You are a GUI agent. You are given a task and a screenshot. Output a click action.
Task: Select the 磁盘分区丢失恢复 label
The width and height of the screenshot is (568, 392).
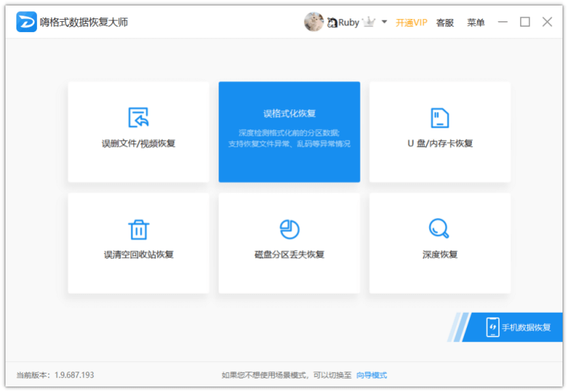click(289, 255)
